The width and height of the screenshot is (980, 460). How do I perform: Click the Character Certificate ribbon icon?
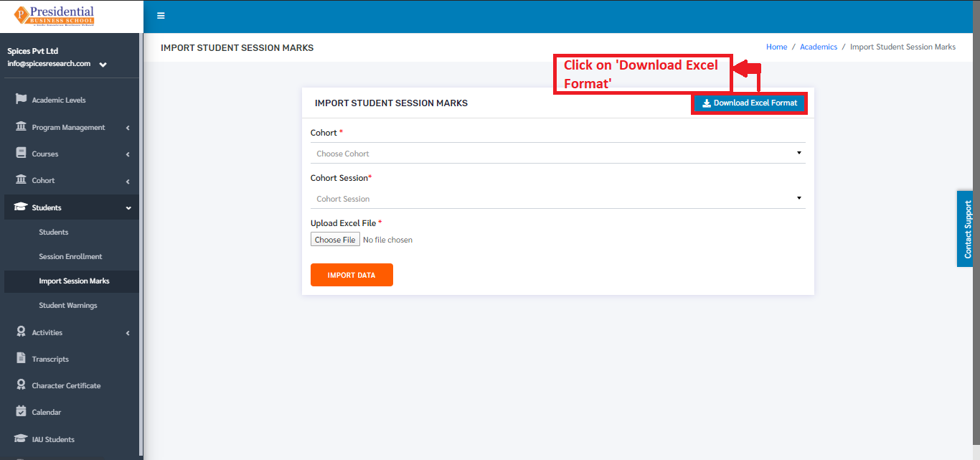pyautogui.click(x=21, y=385)
